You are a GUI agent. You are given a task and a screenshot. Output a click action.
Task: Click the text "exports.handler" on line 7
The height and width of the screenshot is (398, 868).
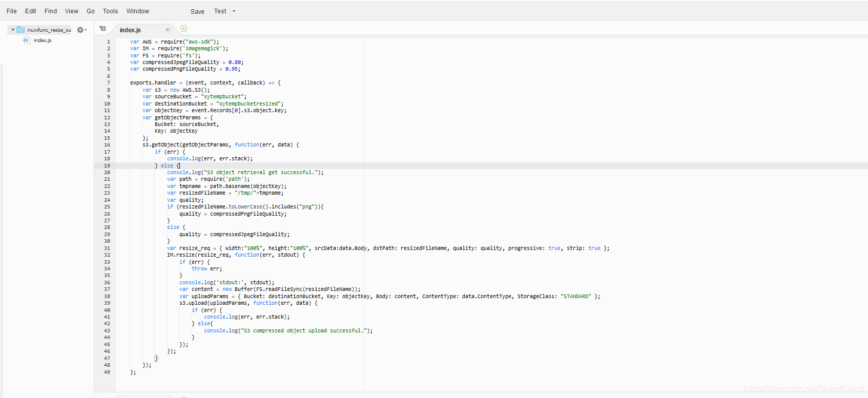tap(153, 83)
